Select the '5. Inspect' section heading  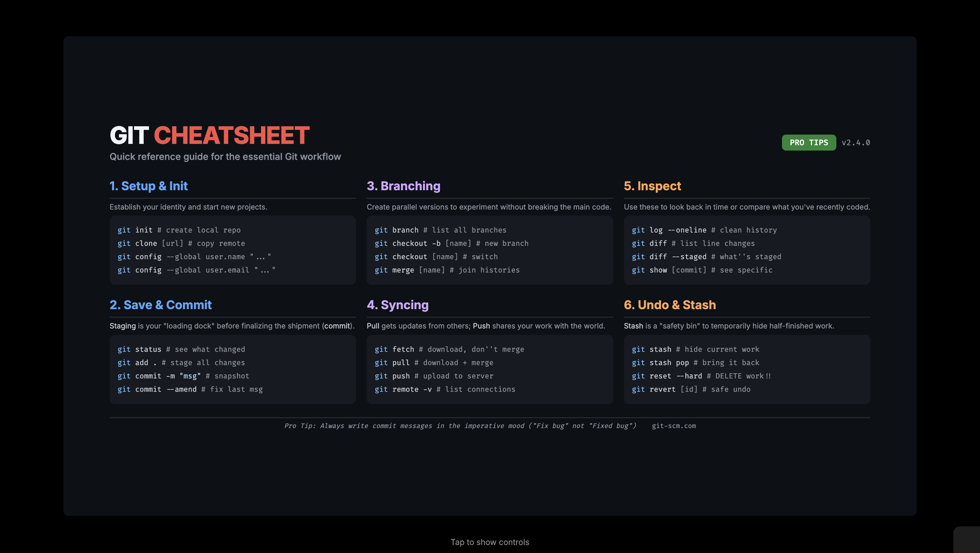click(652, 186)
